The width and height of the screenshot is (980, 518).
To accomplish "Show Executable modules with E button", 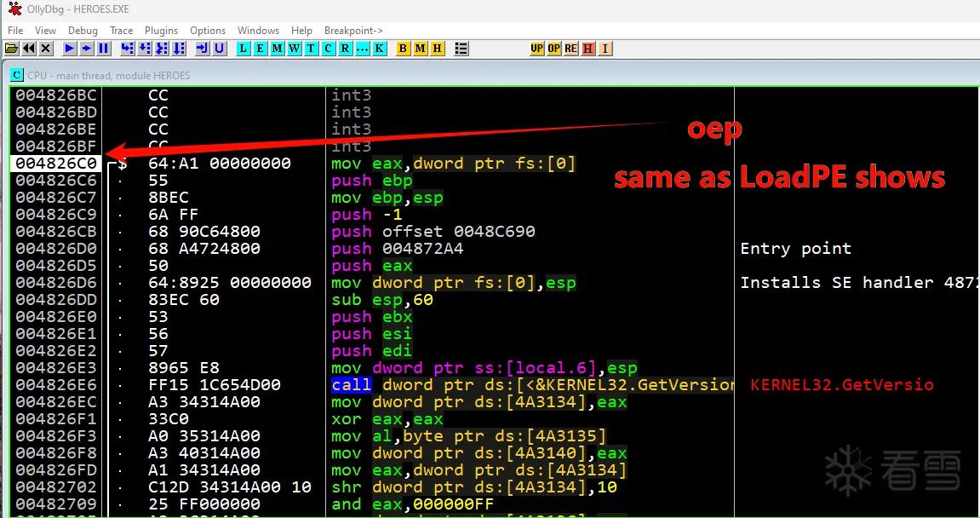I will (x=260, y=49).
